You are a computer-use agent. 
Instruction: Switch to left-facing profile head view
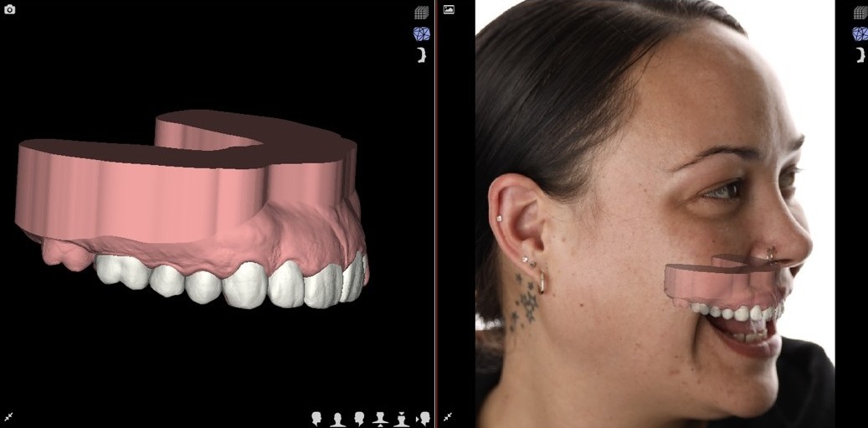359,418
